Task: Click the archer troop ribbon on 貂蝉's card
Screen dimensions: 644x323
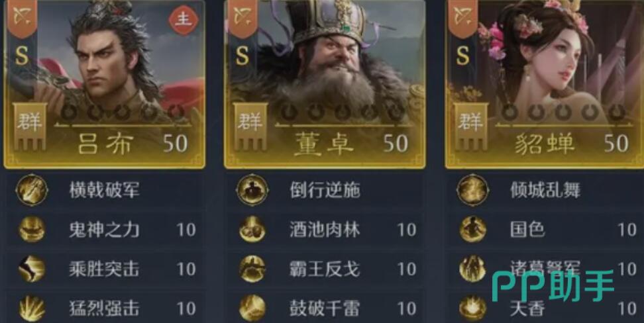Action: [462, 19]
